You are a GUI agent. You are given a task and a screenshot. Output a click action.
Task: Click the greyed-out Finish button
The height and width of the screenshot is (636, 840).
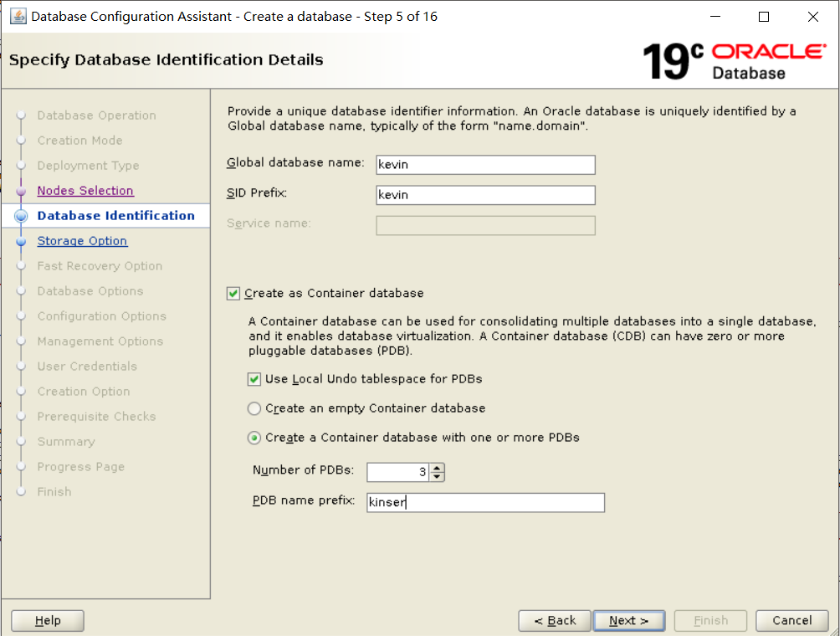point(710,620)
